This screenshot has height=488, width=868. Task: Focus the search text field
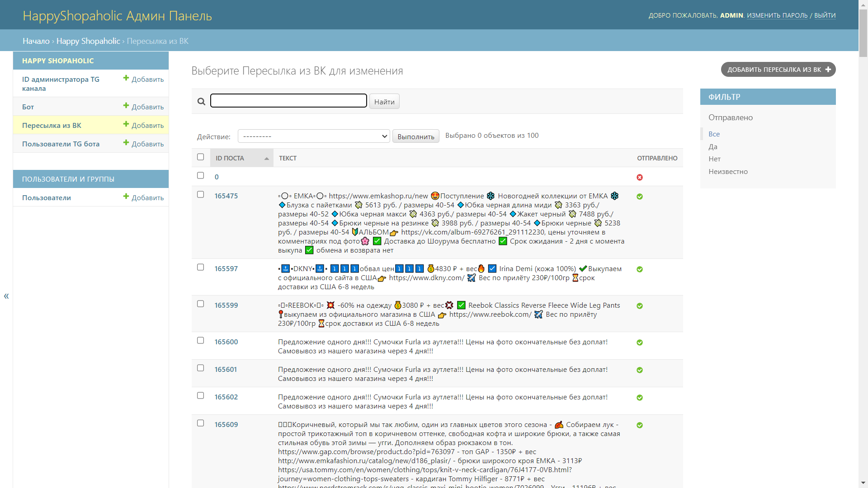coord(288,101)
